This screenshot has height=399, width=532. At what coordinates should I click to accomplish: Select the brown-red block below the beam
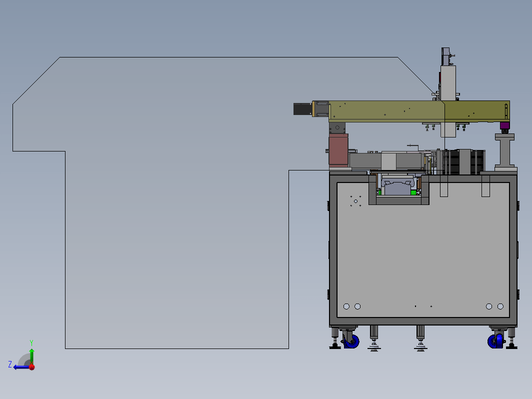pyautogui.click(x=338, y=149)
